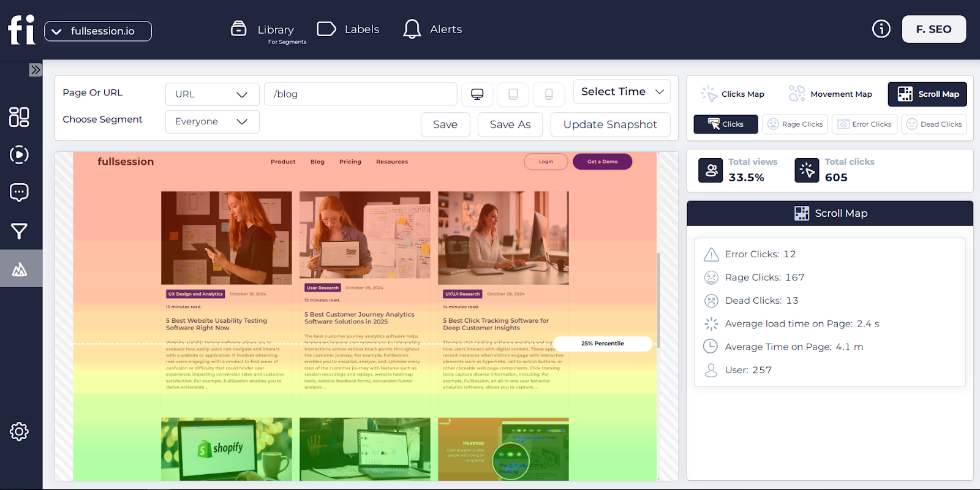
Task: Select the heatmap icon in sidebar
Action: [19, 269]
